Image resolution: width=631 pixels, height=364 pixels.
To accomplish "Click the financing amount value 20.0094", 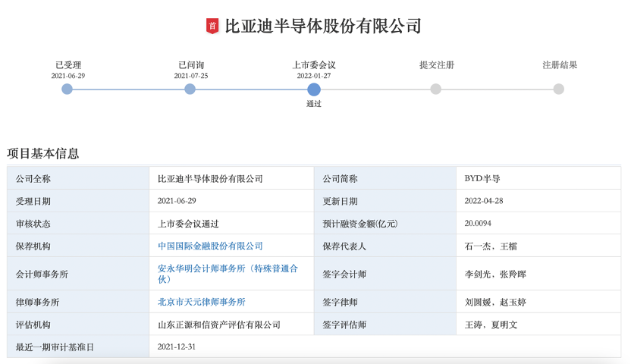I will coord(478,223).
